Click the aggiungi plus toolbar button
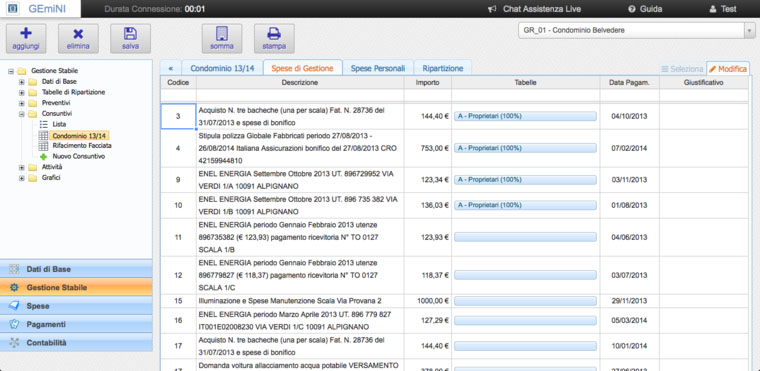Viewport: 760px width, 371px height. point(26,38)
